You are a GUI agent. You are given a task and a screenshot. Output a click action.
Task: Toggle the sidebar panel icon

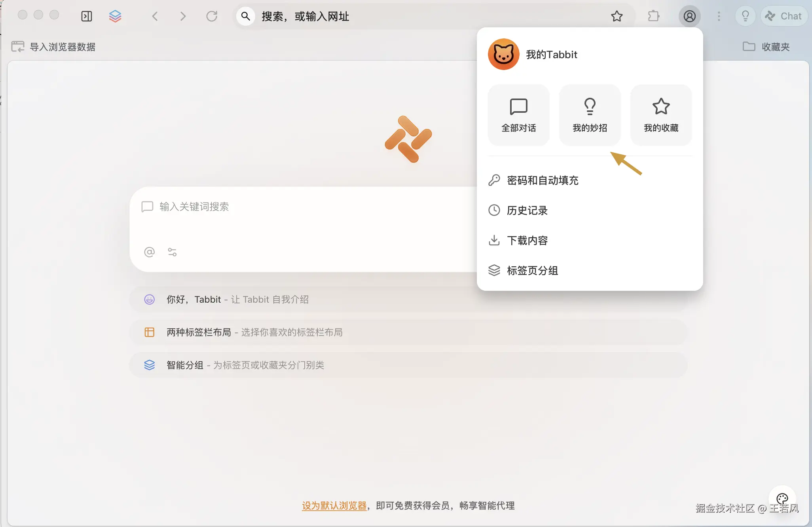[x=86, y=16]
